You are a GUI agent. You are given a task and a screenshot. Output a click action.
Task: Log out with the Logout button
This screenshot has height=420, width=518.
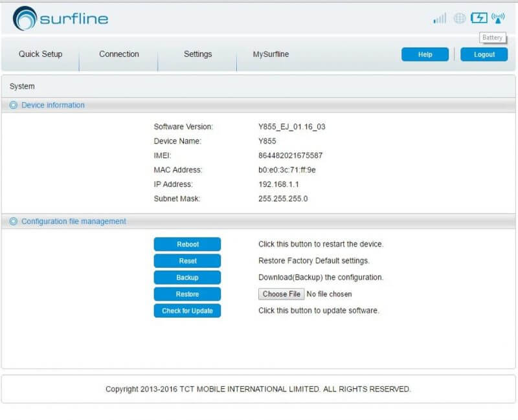484,54
